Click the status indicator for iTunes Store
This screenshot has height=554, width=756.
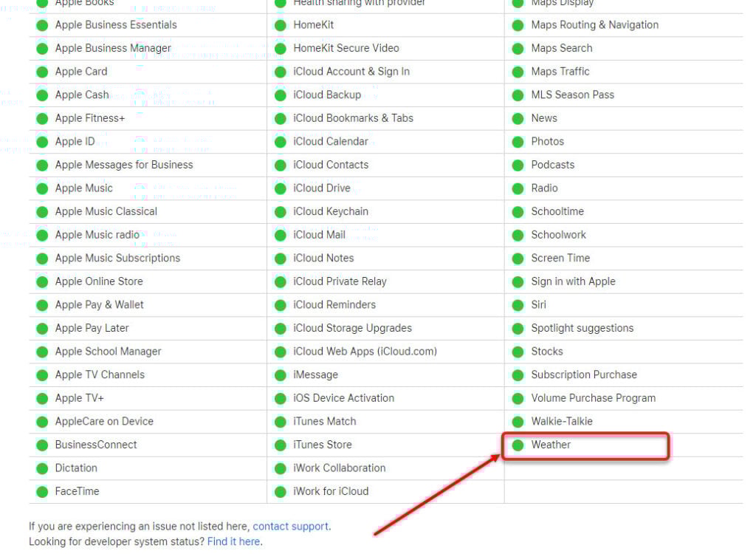[281, 445]
